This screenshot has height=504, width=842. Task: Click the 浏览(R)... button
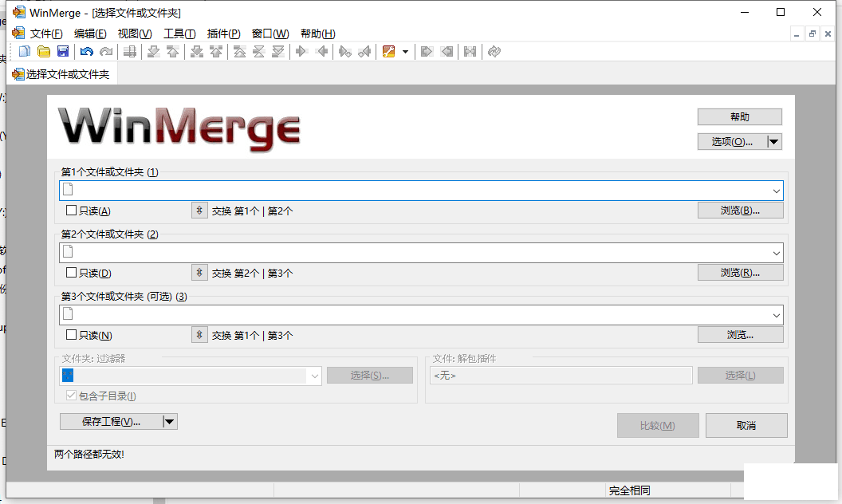click(x=740, y=273)
